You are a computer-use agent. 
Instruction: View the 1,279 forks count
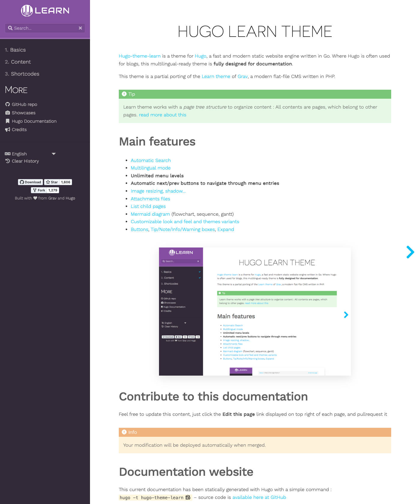[x=53, y=190]
